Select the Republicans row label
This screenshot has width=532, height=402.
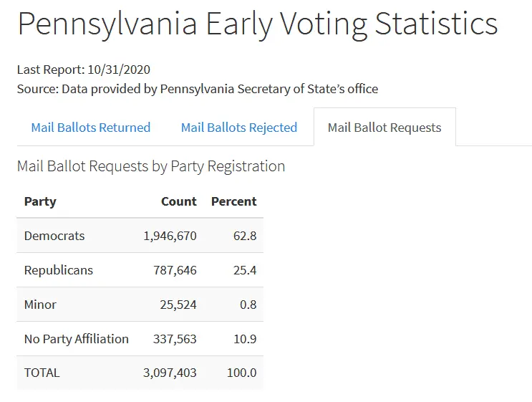[59, 270]
